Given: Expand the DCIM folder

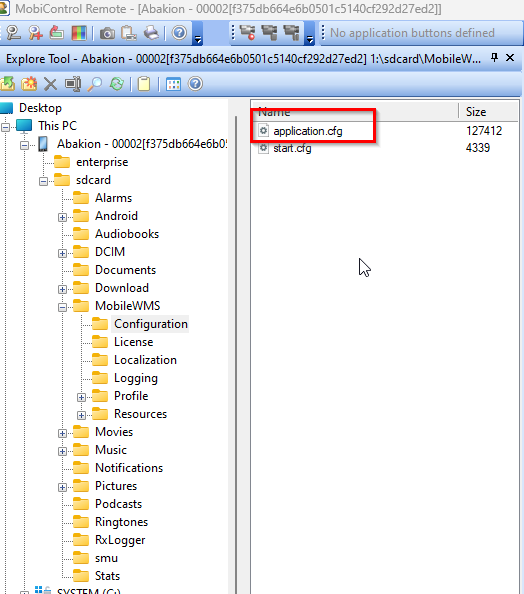Looking at the screenshot, I should point(63,253).
